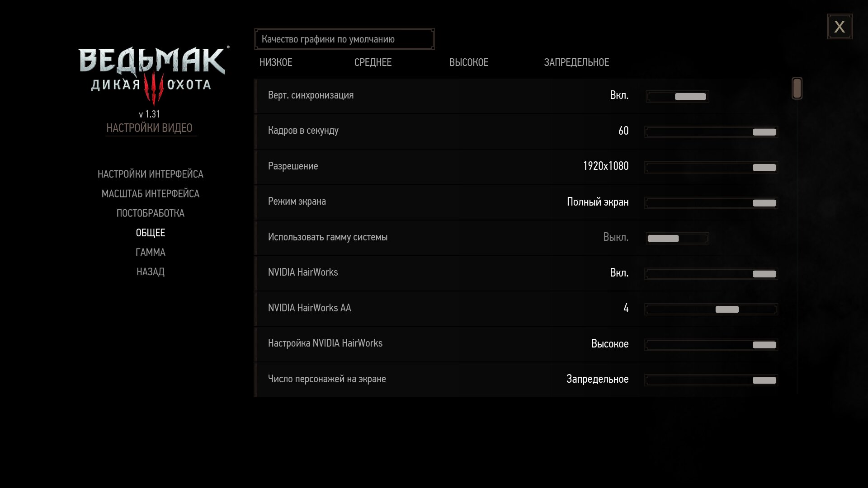Adjust NVIDIA HairWorks AA slider
Screen dimensions: 868x488
click(711, 310)
